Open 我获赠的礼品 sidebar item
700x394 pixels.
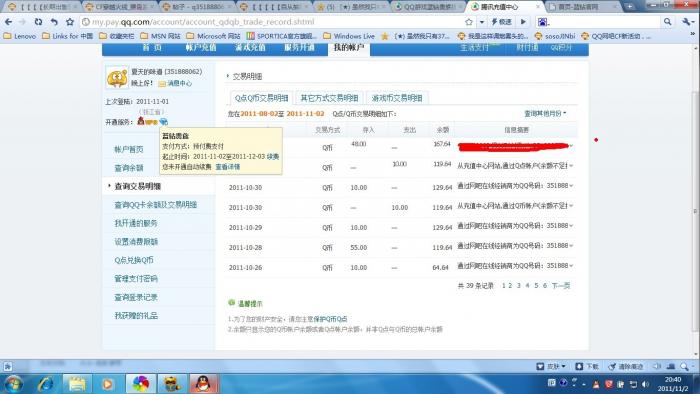pyautogui.click(x=136, y=315)
